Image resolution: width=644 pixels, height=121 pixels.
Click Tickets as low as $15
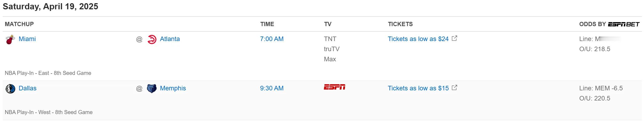418,88
